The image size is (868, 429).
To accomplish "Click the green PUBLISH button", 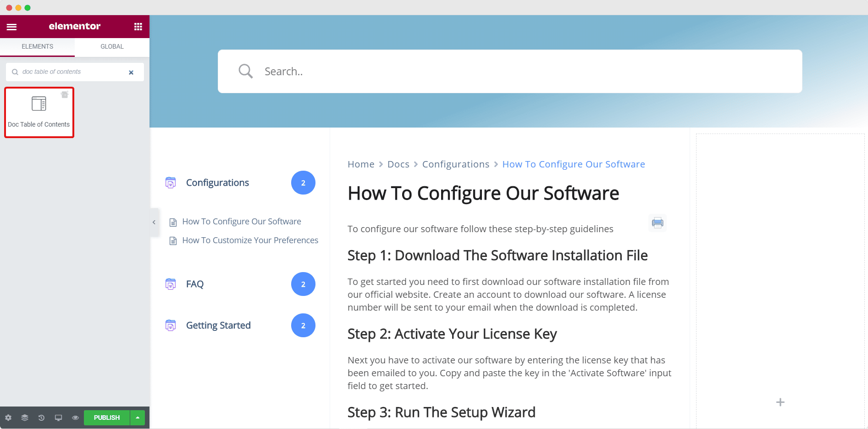I will click(x=106, y=418).
